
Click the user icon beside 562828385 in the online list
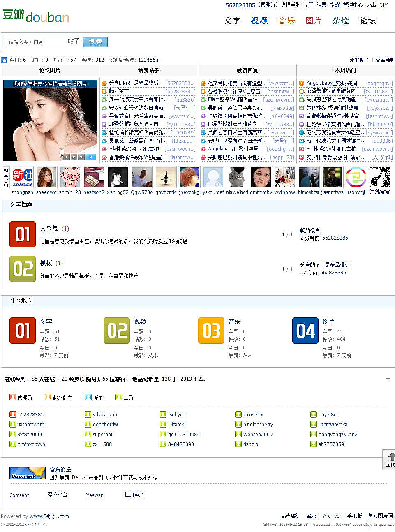(x=13, y=414)
